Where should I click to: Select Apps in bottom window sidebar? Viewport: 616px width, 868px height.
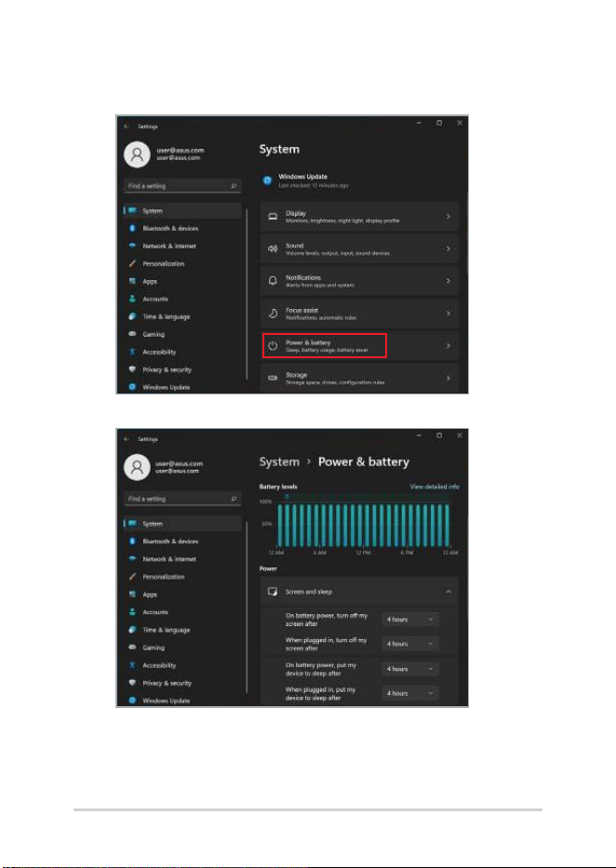click(182, 594)
